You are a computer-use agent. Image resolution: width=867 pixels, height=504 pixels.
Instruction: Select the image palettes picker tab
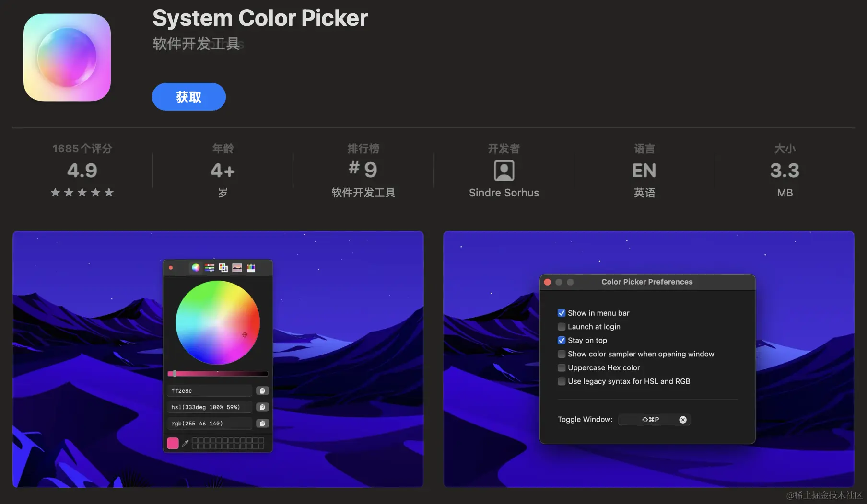[237, 268]
